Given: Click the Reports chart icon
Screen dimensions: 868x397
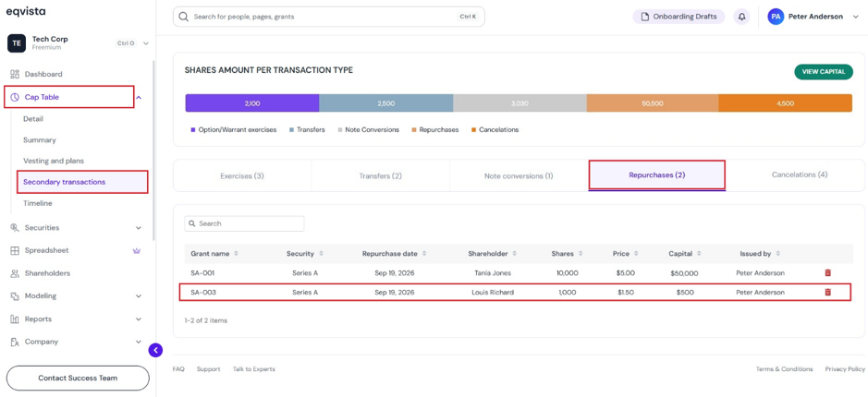Looking at the screenshot, I should click(15, 319).
